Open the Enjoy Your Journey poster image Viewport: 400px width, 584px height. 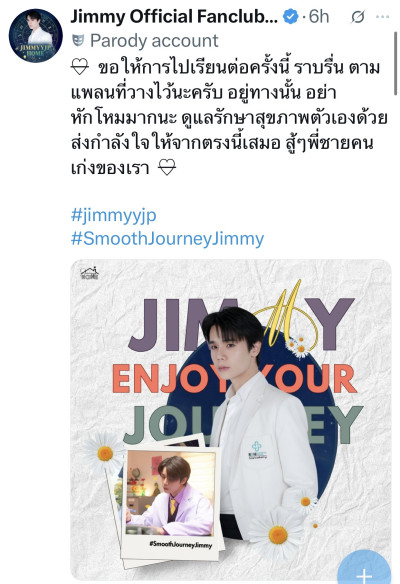pyautogui.click(x=231, y=420)
